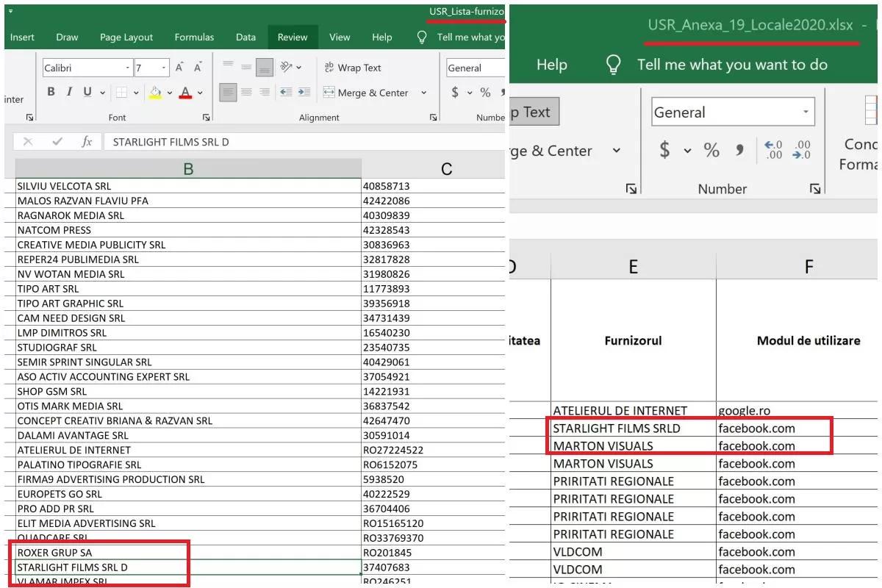This screenshot has height=588, width=882.
Task: Select cell ROXER GRUP SA
Action: pyautogui.click(x=188, y=553)
